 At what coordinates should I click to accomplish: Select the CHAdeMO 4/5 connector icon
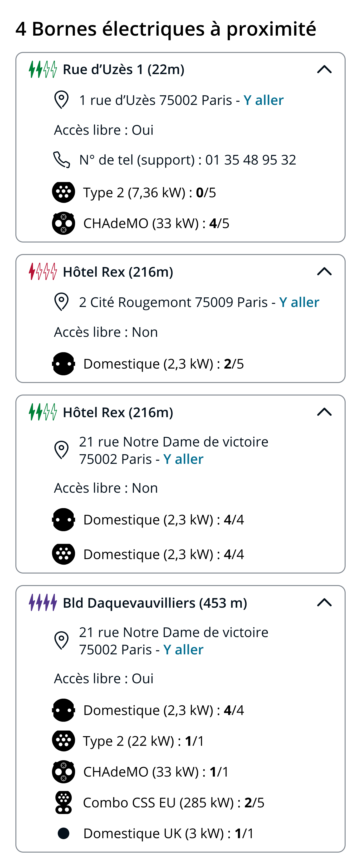pos(63,223)
